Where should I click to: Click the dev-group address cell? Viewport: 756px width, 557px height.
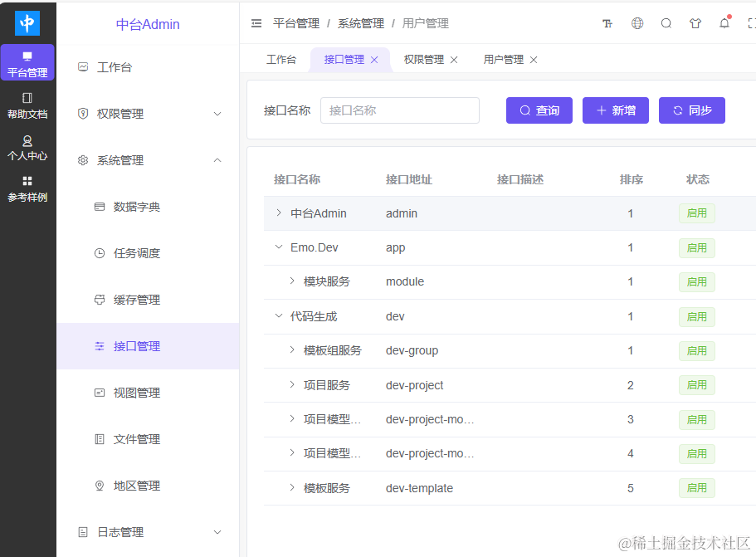pyautogui.click(x=412, y=350)
